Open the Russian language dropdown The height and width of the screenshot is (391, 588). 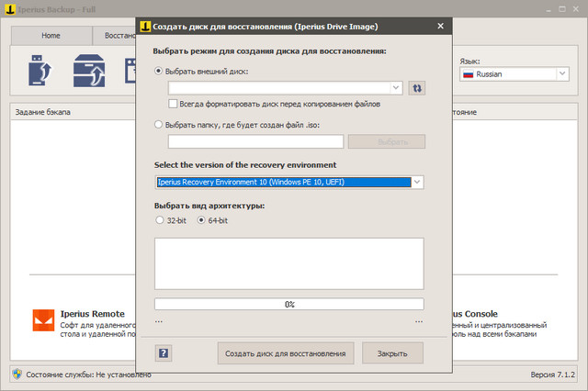point(562,73)
